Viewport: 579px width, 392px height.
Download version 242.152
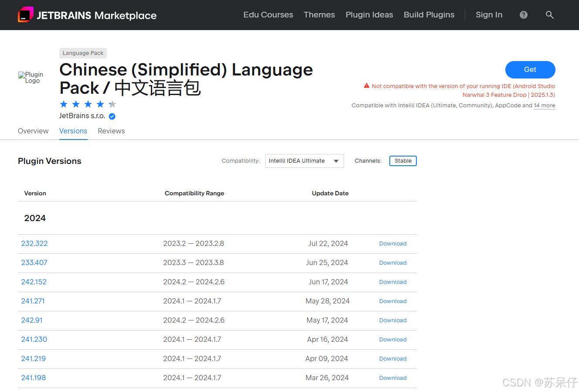click(393, 282)
